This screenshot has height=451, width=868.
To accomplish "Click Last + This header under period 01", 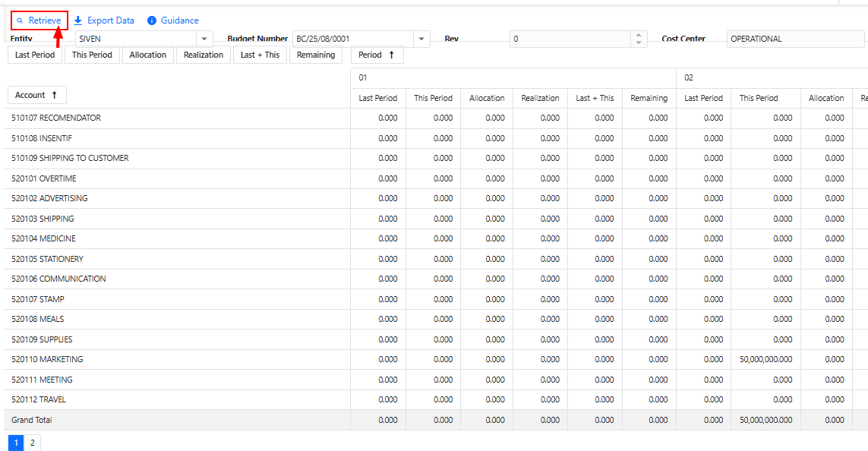I will 595,98.
